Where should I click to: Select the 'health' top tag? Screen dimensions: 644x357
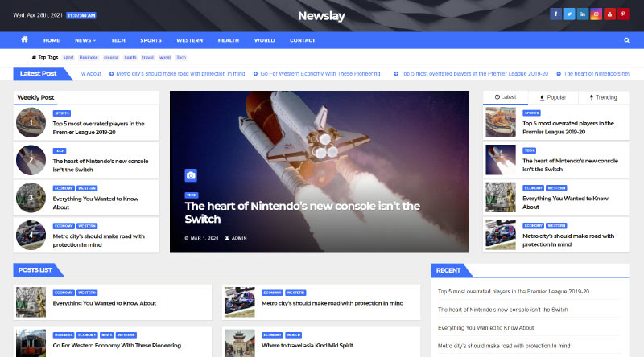[x=130, y=57]
